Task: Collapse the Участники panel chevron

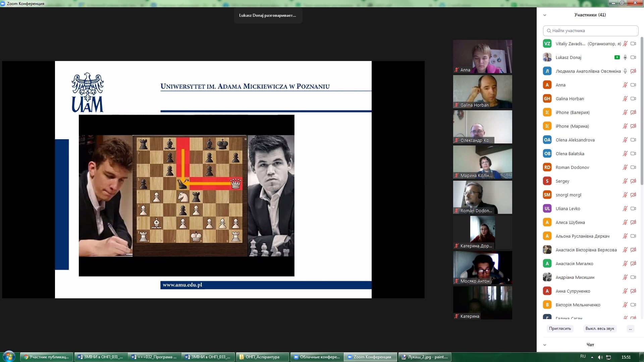Action: [545, 15]
